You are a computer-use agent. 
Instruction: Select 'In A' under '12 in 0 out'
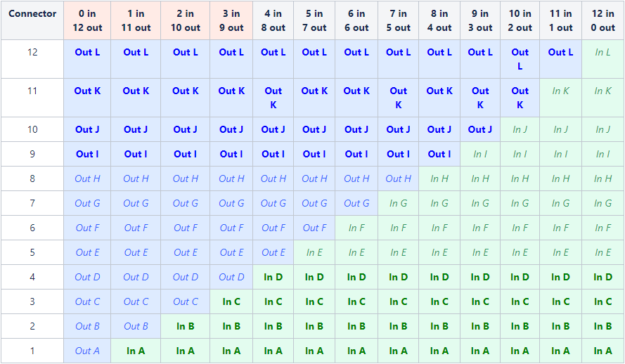click(603, 351)
